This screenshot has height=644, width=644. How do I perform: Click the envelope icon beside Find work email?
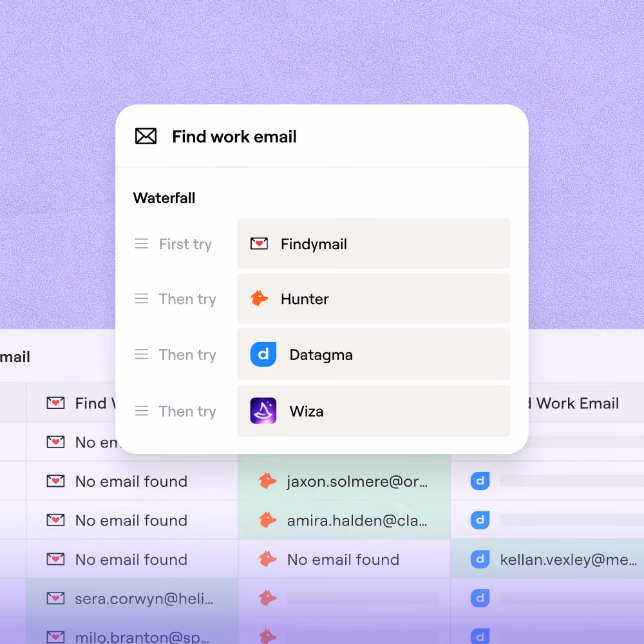(x=146, y=137)
